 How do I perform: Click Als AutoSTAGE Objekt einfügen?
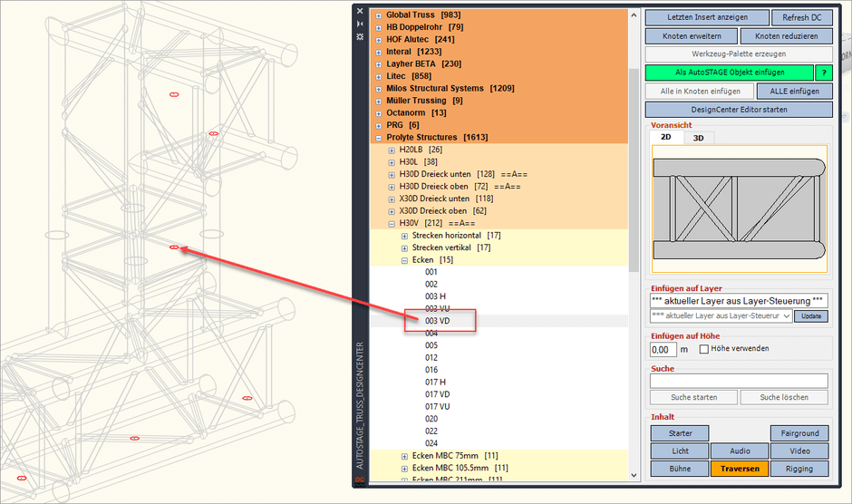(x=730, y=73)
